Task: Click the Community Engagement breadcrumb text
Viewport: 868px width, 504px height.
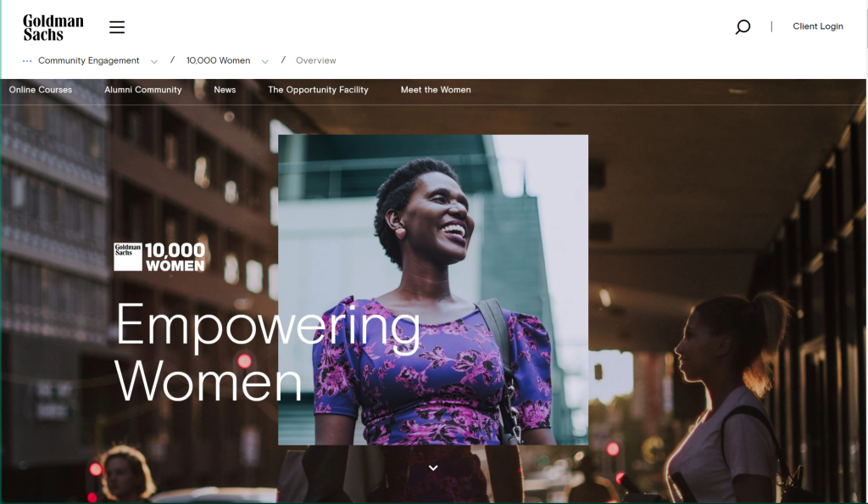Action: pos(88,60)
